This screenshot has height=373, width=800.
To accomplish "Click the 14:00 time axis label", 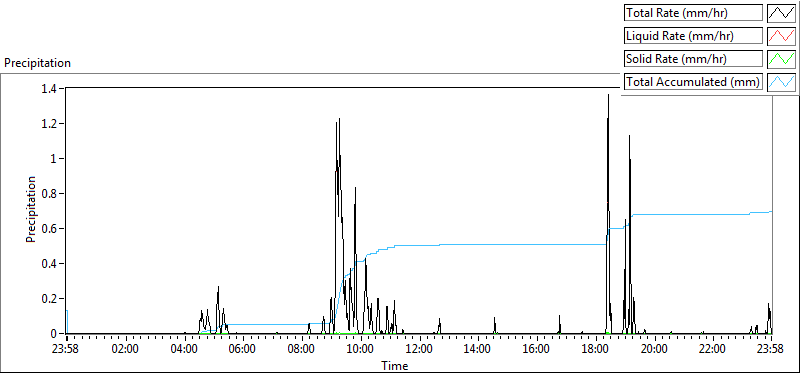I will (x=478, y=350).
